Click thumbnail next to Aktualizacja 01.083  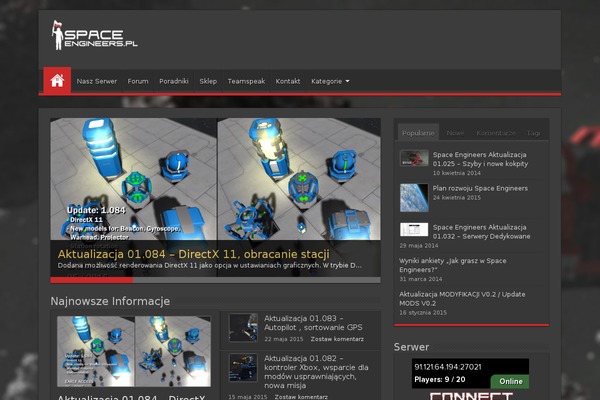click(243, 327)
